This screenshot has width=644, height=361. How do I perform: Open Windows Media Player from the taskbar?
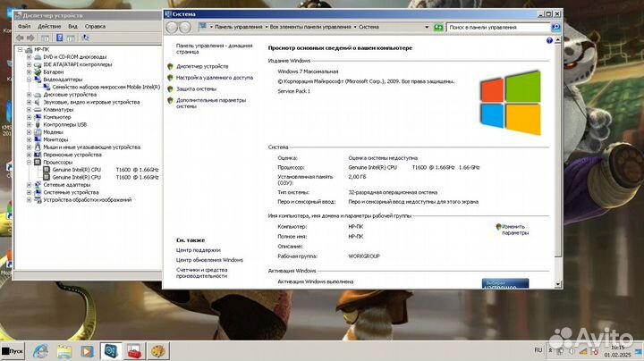coord(87,351)
